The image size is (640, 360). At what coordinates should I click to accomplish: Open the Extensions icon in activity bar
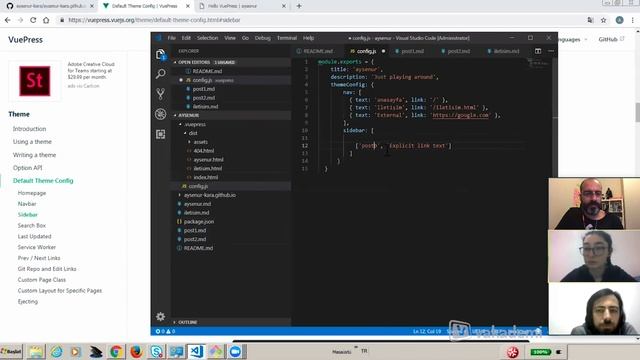pos(160,134)
